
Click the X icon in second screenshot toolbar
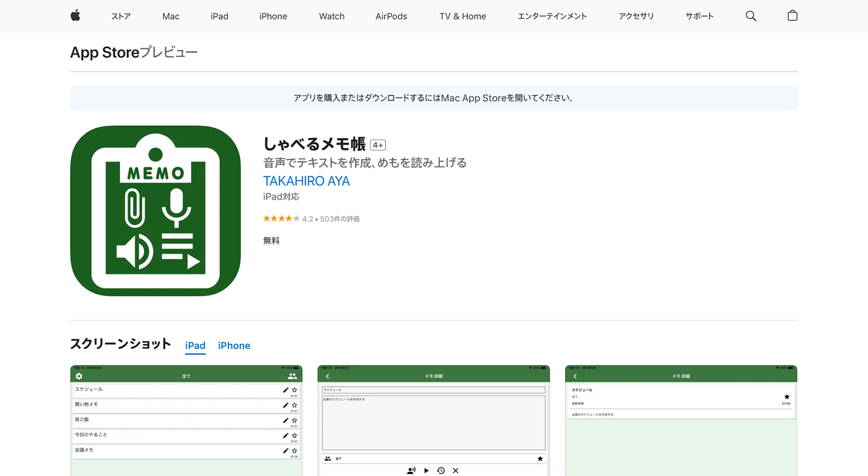point(456,471)
